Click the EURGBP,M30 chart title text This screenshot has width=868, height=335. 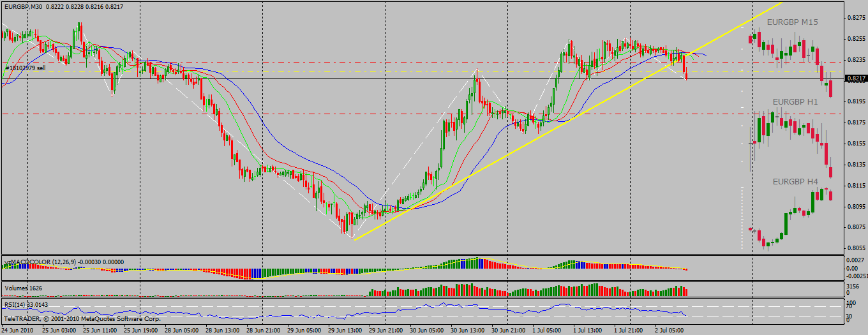pyautogui.click(x=25, y=6)
